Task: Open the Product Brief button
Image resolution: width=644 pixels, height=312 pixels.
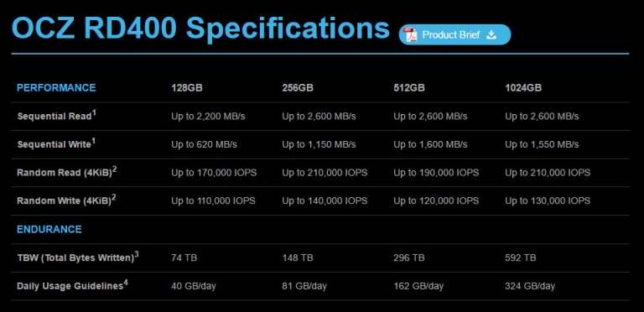Action: coord(454,35)
